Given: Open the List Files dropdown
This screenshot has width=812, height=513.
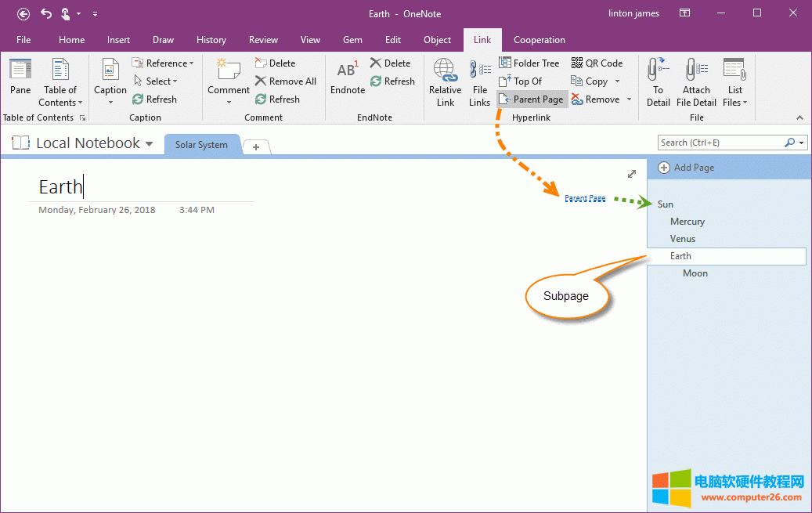Looking at the screenshot, I should [x=745, y=103].
